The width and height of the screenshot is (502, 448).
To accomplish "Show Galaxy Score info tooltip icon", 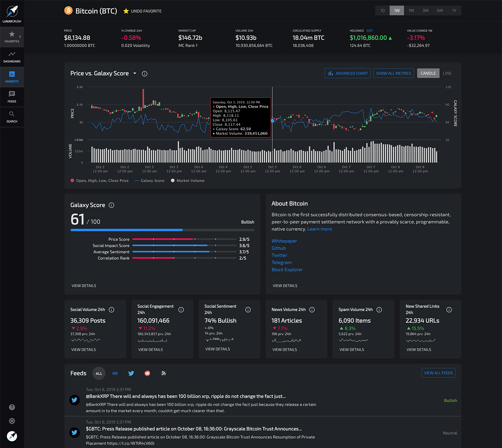I will (x=111, y=205).
